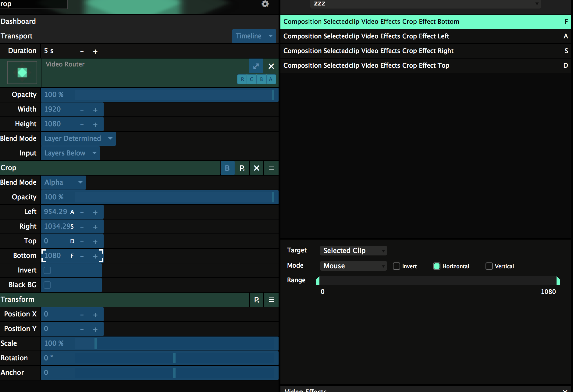Viewport: 573px width, 392px height.
Task: Uncheck the Horizontal mouse option
Action: [x=437, y=266]
